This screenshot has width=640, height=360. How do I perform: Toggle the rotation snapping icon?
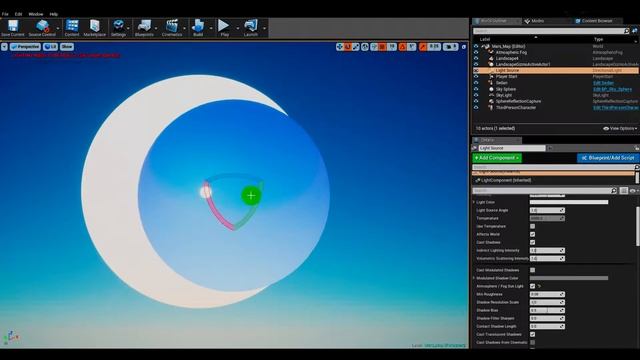pos(402,47)
